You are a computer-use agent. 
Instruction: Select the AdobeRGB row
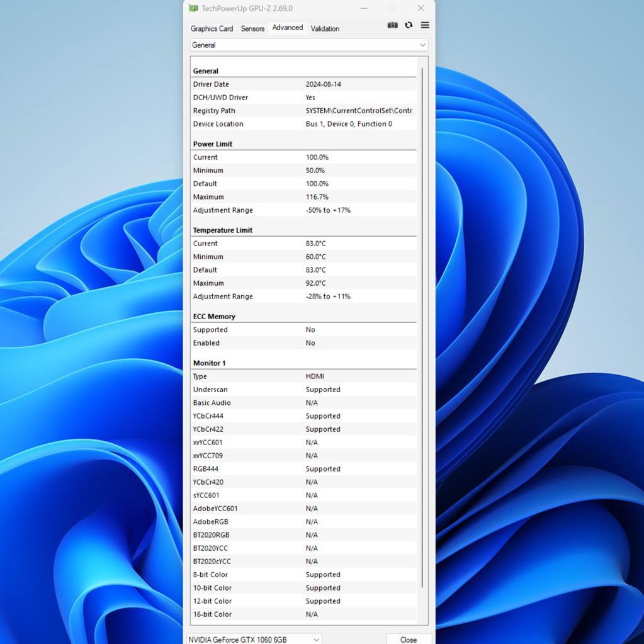[304, 522]
